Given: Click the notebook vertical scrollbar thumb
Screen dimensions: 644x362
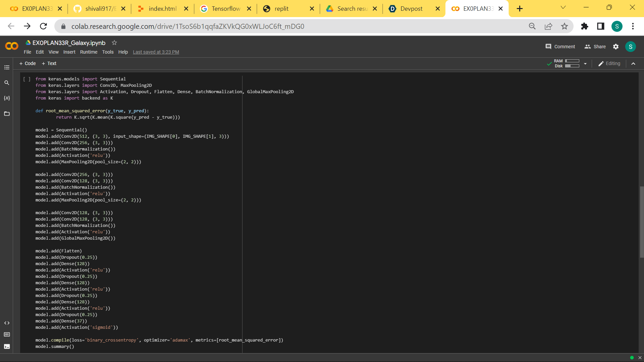Looking at the screenshot, I should tap(641, 222).
